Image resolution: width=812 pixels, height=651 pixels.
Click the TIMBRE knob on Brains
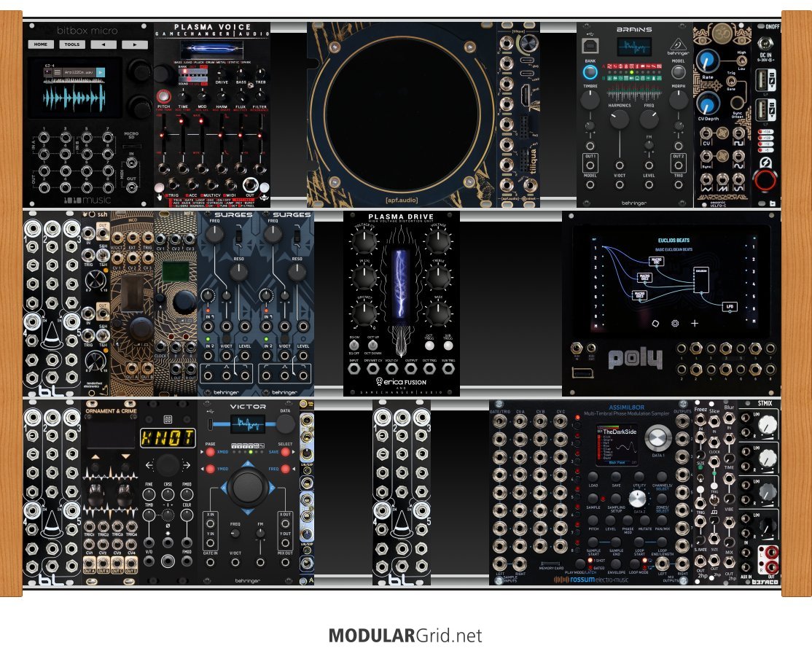pyautogui.click(x=590, y=99)
